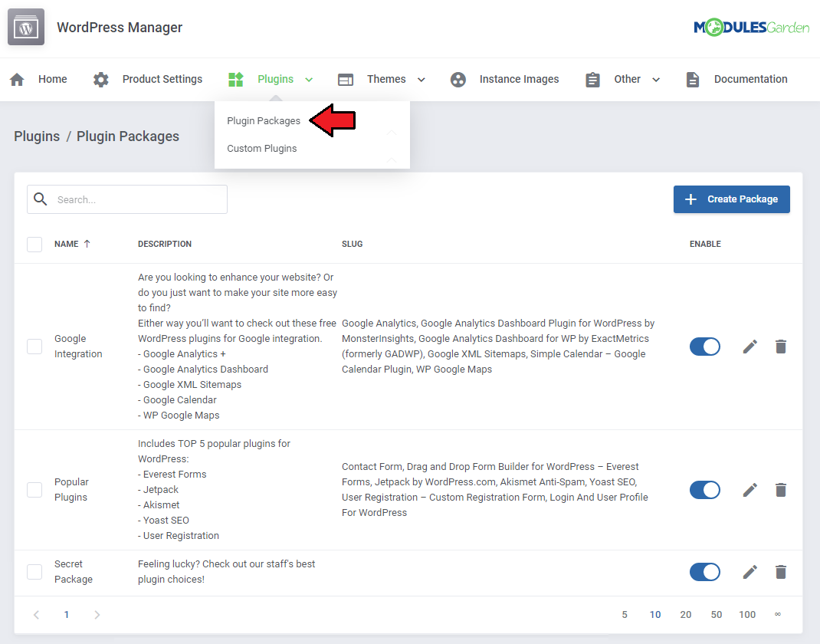This screenshot has height=644, width=820.
Task: Open the Home menu item
Action: pos(52,79)
